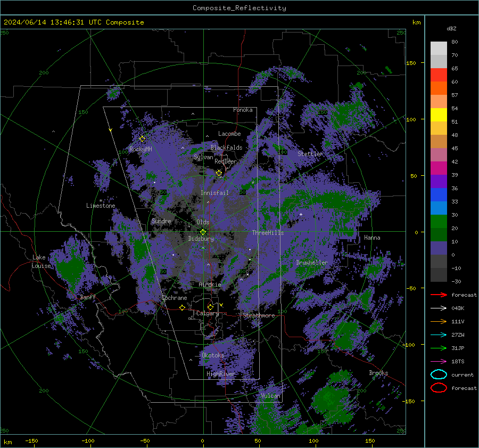Click the Hanna label
Image resolution: width=479 pixels, height=448 pixels.
tap(372, 238)
